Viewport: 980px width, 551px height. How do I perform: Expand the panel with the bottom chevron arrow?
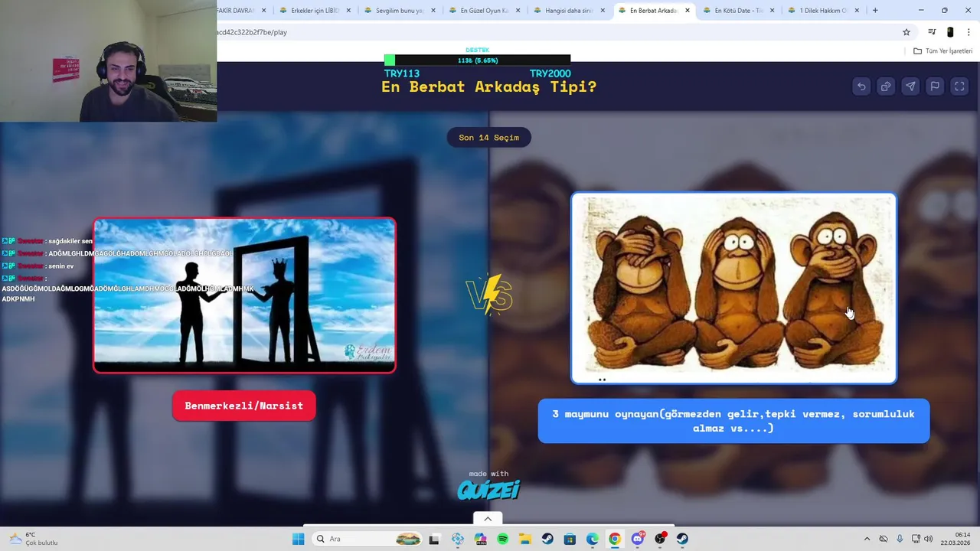(x=488, y=519)
